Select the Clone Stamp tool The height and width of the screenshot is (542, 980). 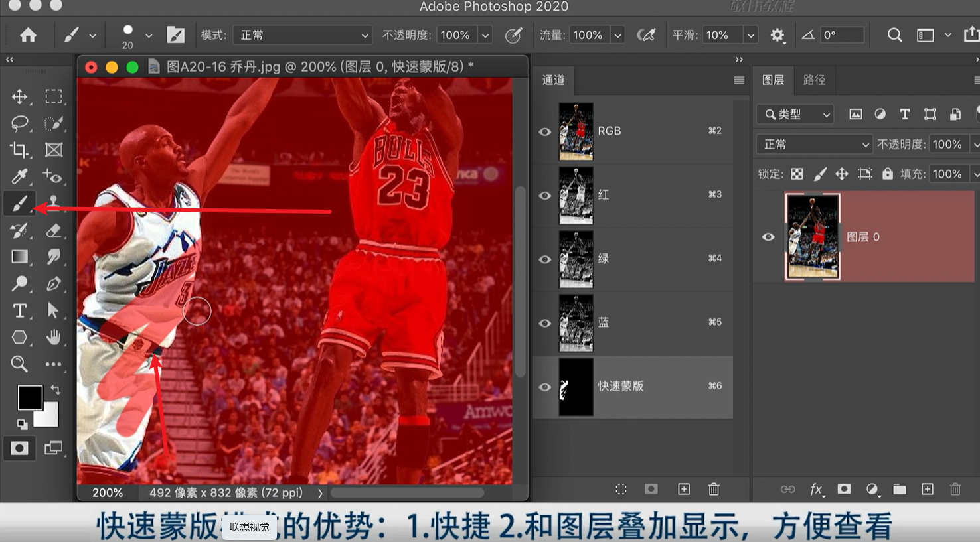point(54,202)
